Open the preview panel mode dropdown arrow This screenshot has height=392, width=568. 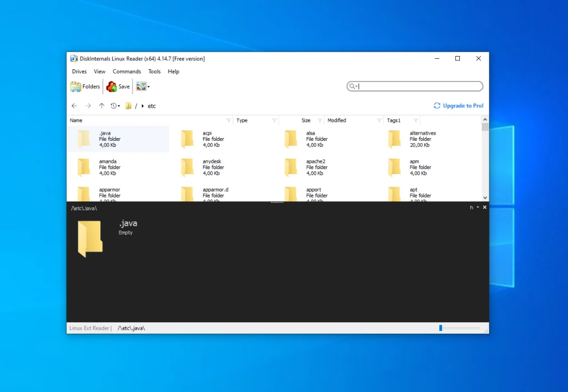point(478,207)
